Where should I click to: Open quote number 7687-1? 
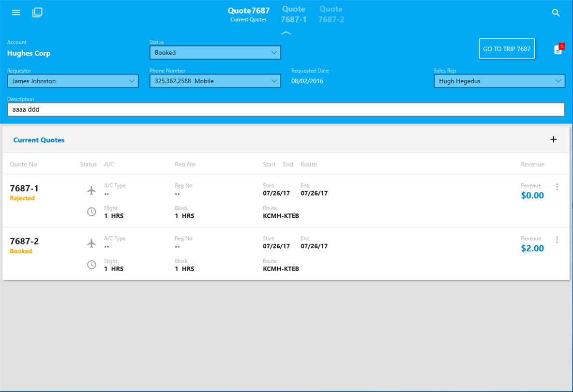click(x=24, y=188)
